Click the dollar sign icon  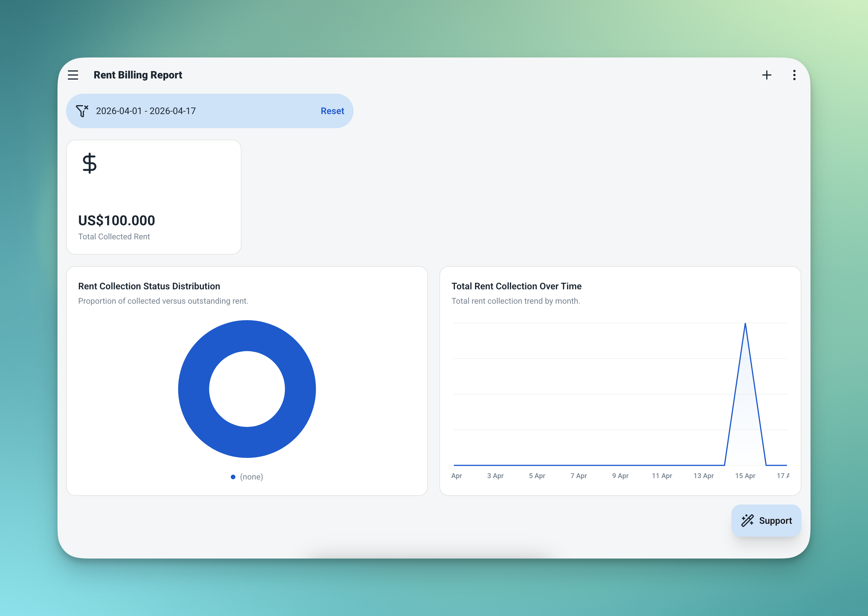pos(90,163)
